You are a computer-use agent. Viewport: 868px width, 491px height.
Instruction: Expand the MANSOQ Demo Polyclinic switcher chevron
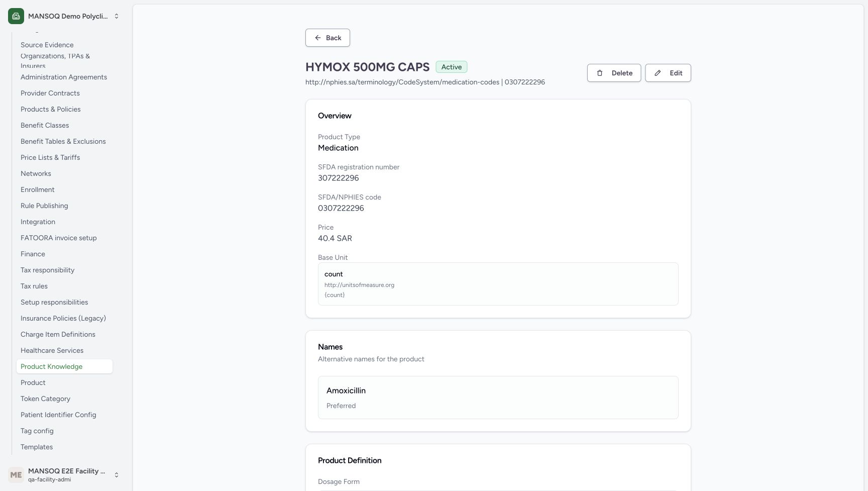pyautogui.click(x=117, y=16)
